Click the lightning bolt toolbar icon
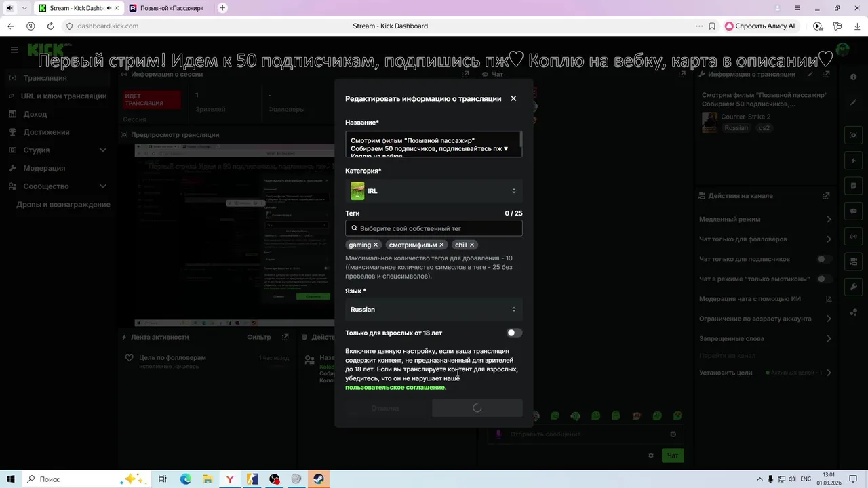 tap(853, 161)
